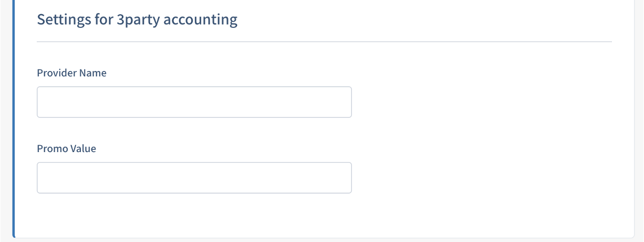
Task: Place cursor in Provider Name box
Action: click(194, 102)
